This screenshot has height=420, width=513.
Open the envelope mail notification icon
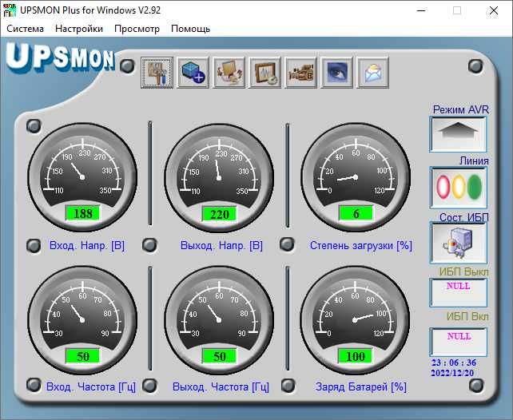(x=373, y=73)
